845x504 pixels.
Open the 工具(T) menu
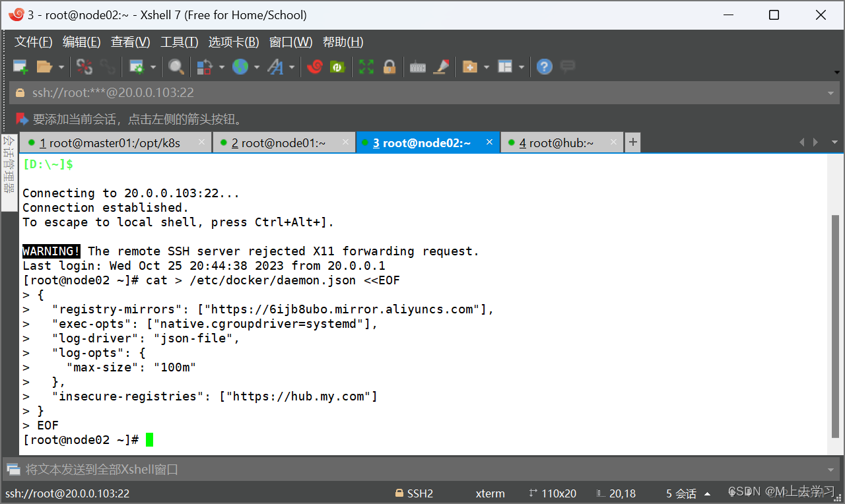pos(180,42)
